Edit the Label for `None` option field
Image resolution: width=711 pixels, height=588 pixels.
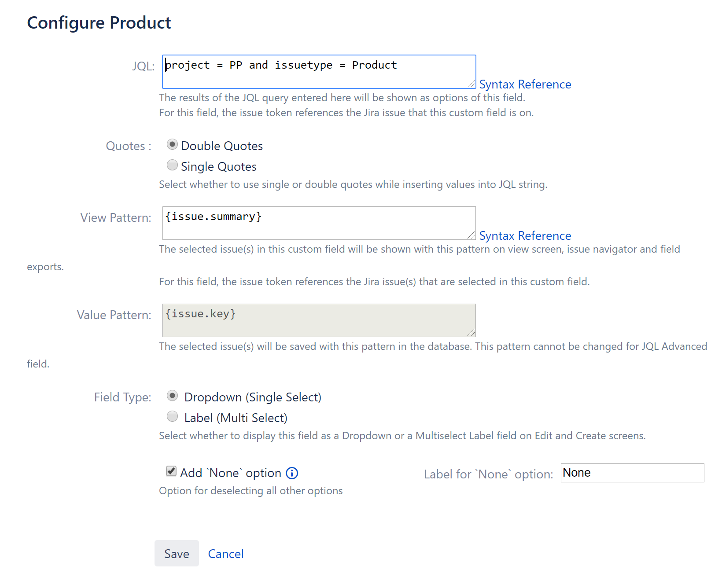[632, 472]
